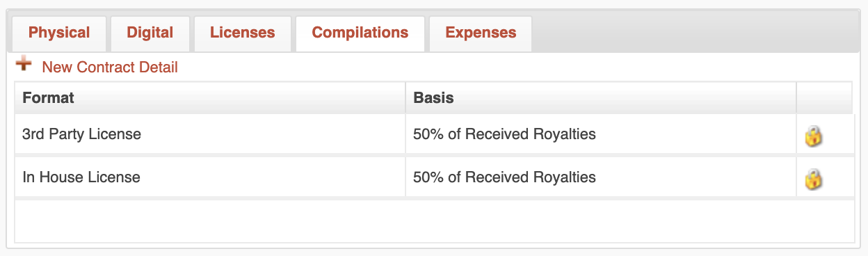Viewport: 868px width, 256px height.
Task: Switch to the Physical tab
Action: tap(59, 33)
